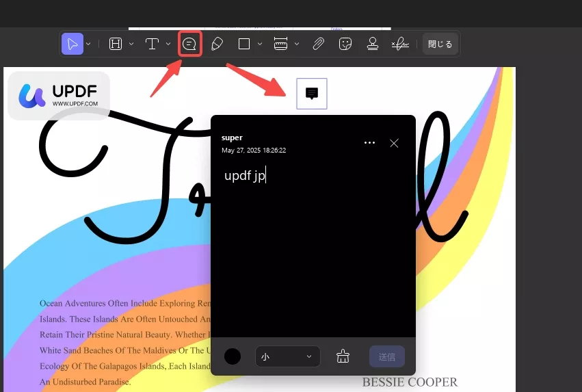Select the pencil drawing tool
Screen dimensions: 582x392
click(217, 44)
